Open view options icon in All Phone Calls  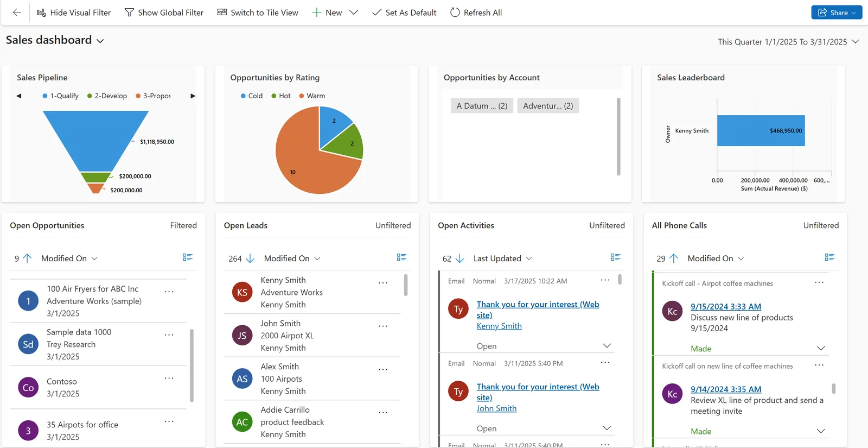[x=829, y=257]
